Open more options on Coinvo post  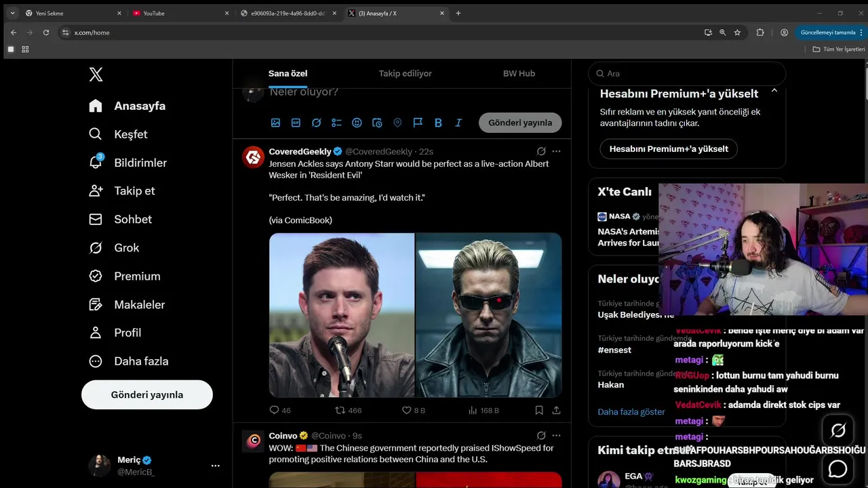[557, 435]
